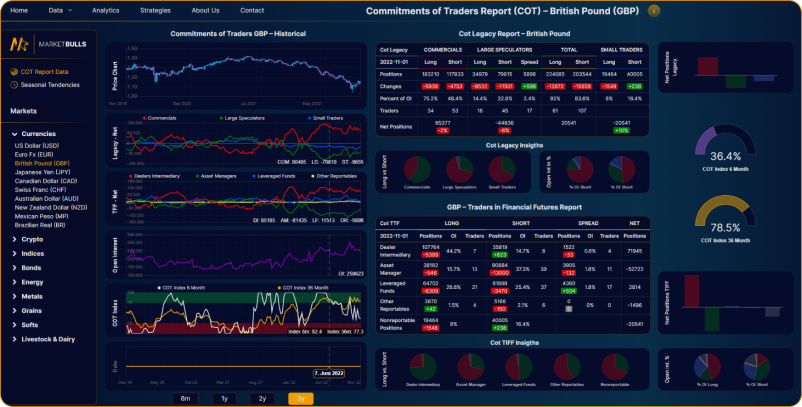Image resolution: width=802 pixels, height=407 pixels.
Task: Expand the Energy section
Action: pos(28,282)
